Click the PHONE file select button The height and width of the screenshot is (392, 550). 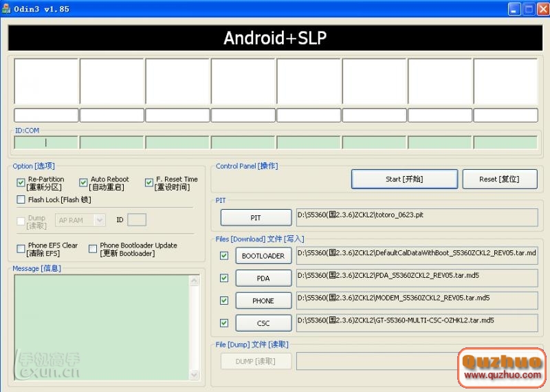(x=263, y=301)
